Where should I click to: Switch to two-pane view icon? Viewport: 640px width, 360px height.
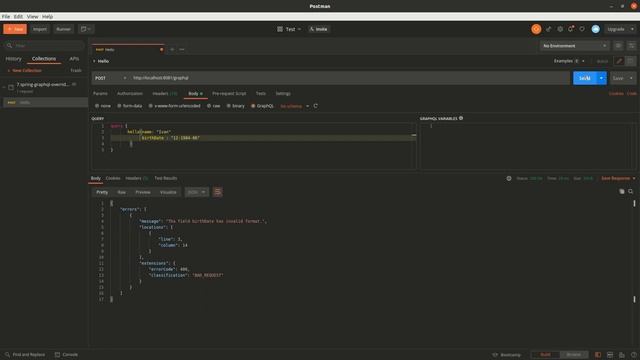(x=610, y=355)
